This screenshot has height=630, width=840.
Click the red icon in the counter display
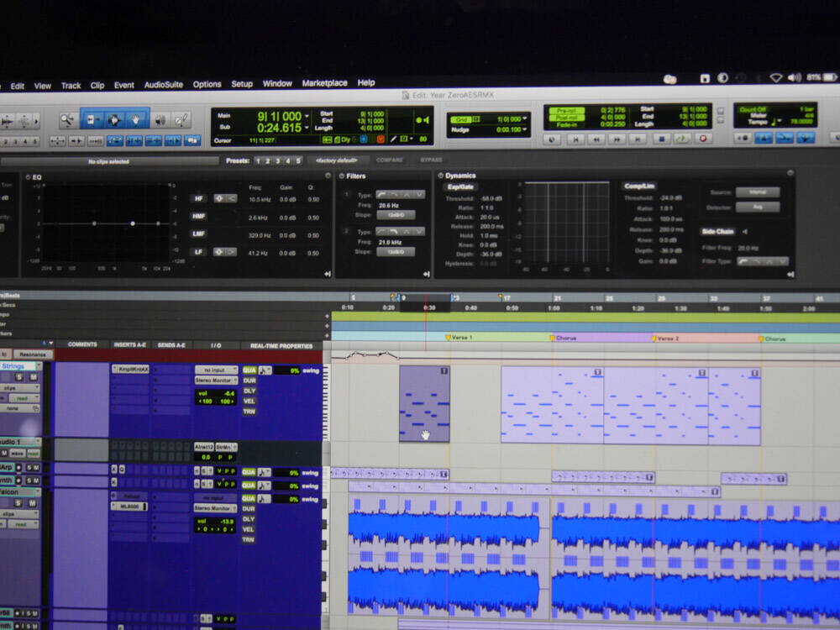pos(381,139)
